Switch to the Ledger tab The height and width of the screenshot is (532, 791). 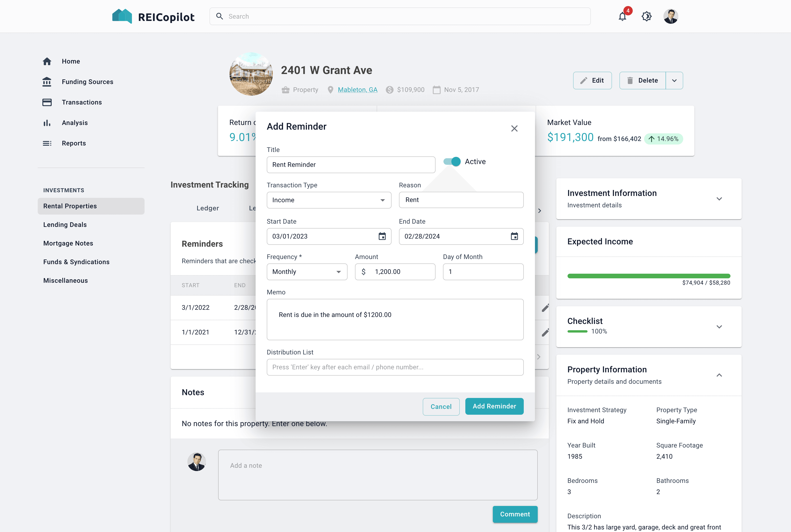(x=208, y=208)
